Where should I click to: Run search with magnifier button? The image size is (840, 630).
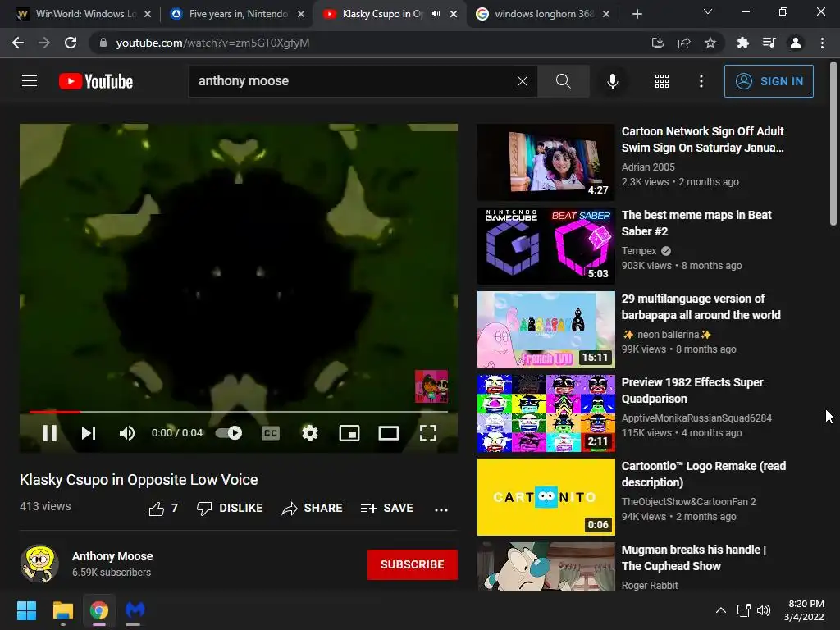pyautogui.click(x=563, y=81)
